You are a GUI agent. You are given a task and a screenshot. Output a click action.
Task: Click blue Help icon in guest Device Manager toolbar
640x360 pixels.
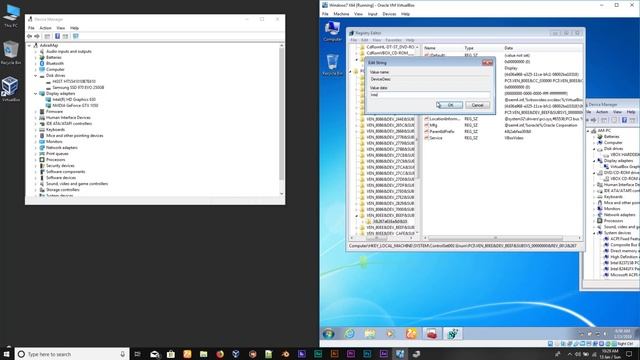tap(624, 120)
